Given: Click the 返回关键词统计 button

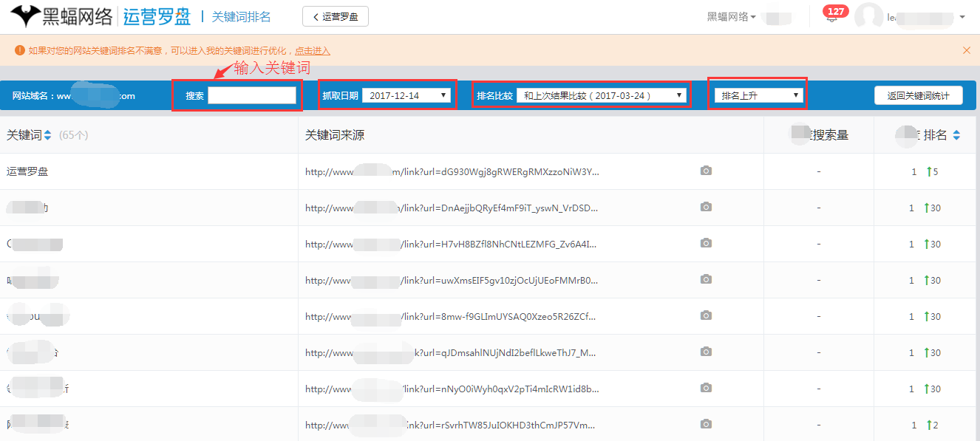Looking at the screenshot, I should tap(918, 95).
